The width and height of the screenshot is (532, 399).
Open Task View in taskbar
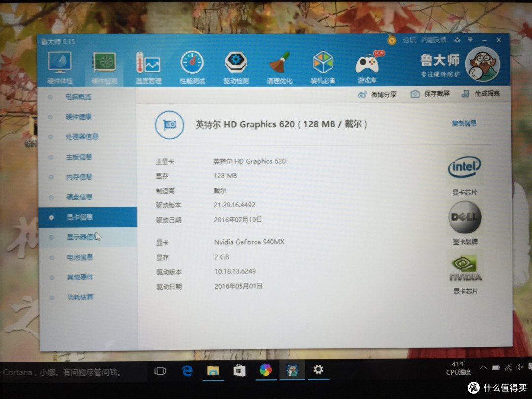click(160, 371)
